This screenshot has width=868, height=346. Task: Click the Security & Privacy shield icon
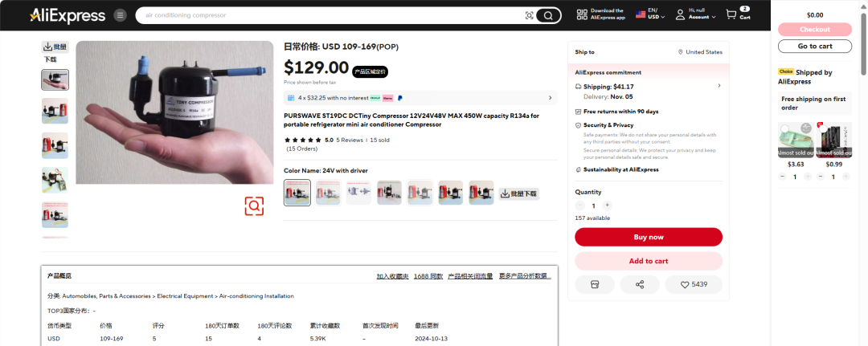[x=578, y=125]
